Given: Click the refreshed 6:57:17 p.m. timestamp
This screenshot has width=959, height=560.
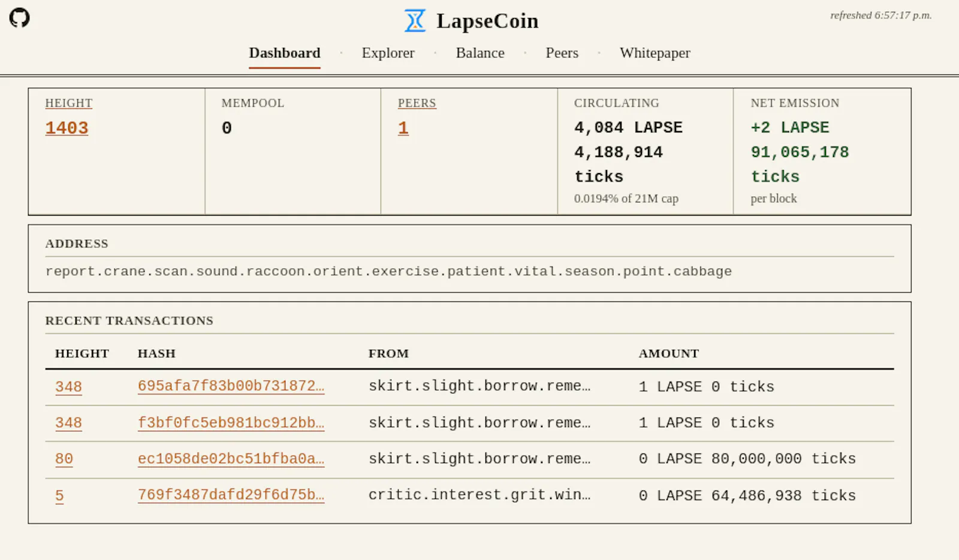Looking at the screenshot, I should click(x=880, y=16).
